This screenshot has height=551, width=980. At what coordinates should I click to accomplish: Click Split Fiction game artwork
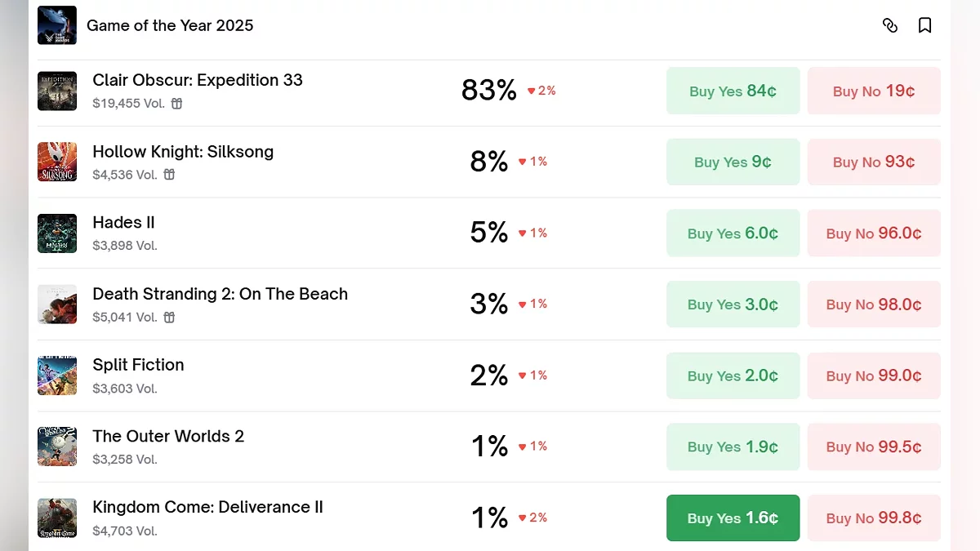(57, 375)
